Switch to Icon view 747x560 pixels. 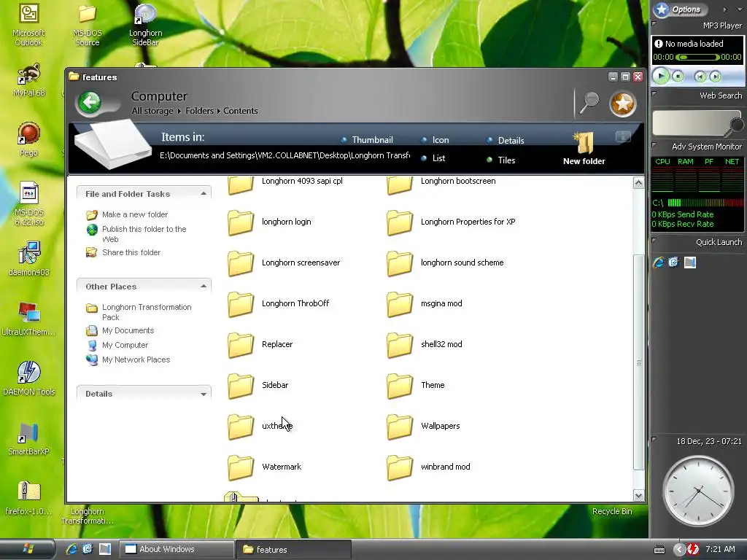click(435, 140)
